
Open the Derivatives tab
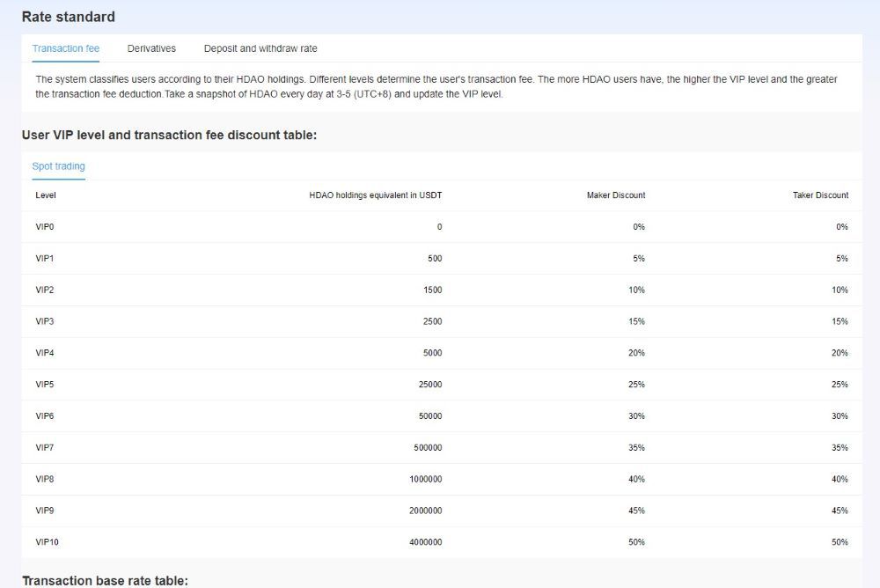[x=151, y=48]
